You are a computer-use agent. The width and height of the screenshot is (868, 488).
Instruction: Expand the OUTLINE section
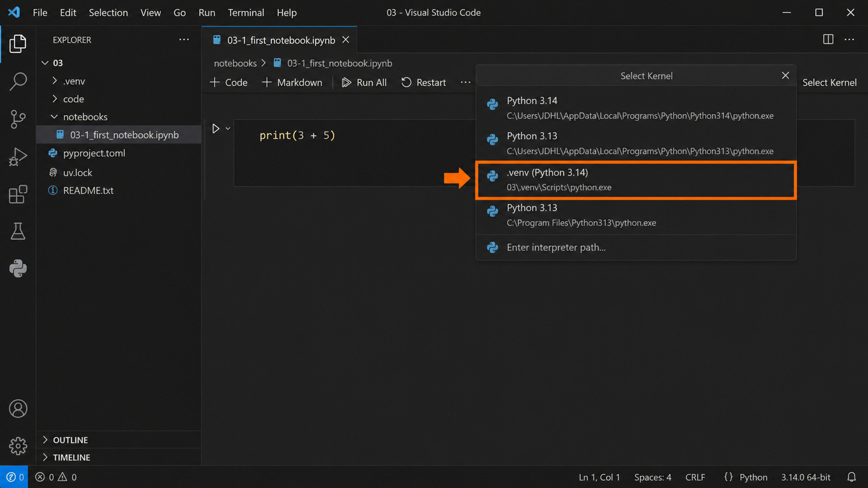point(45,440)
